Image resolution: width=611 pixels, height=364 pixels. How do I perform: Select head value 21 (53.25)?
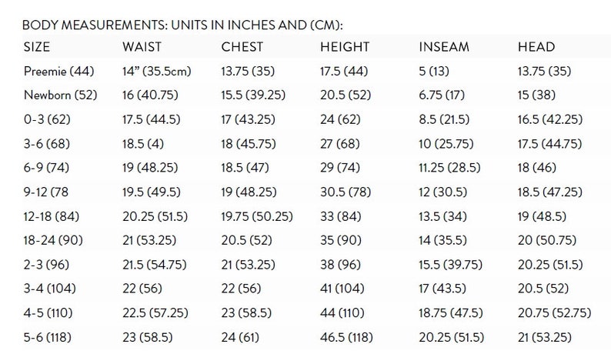click(x=545, y=337)
